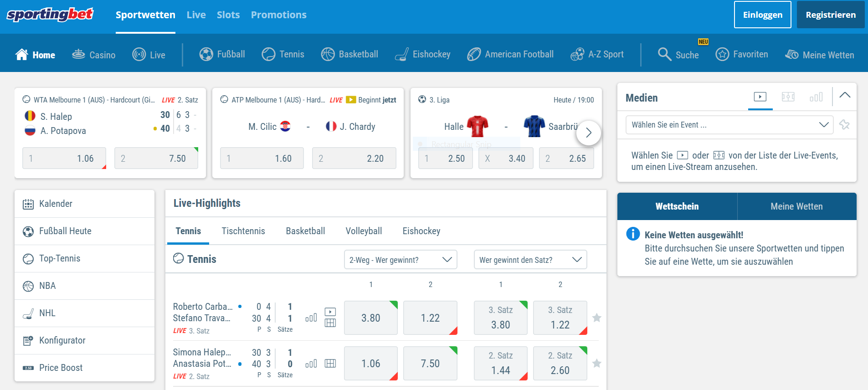Viewport: 868px width, 390px height.
Task: Switch to Live top menu
Action: tap(196, 15)
